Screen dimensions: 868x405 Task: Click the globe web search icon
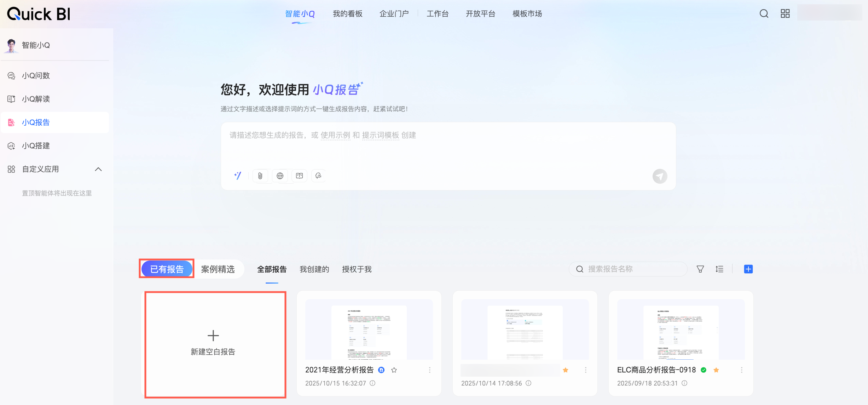[x=280, y=176]
